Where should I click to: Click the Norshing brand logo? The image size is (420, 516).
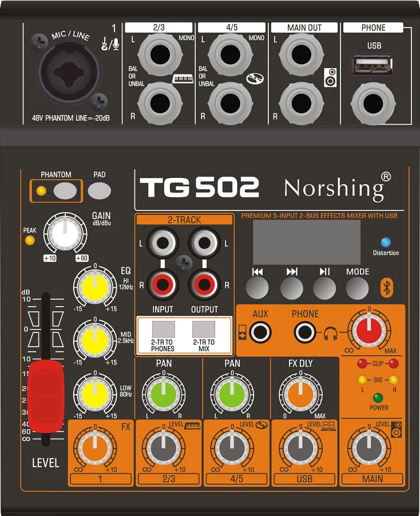click(338, 187)
